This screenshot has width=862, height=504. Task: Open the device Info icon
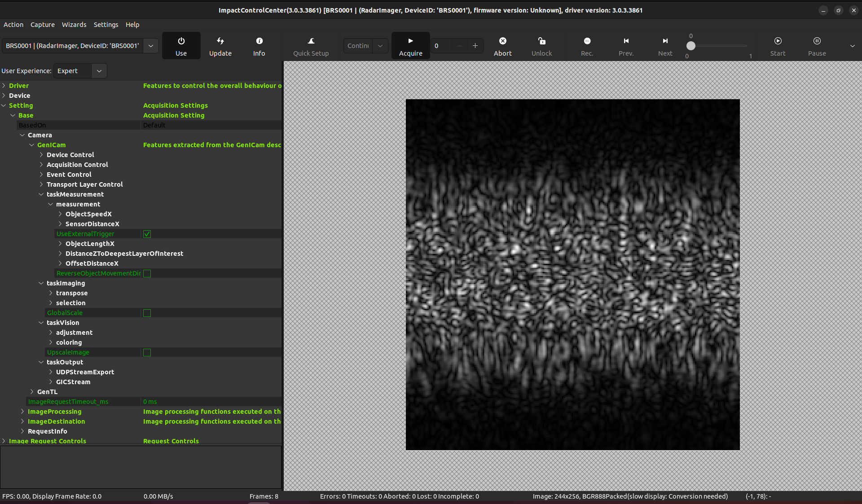pos(259,41)
